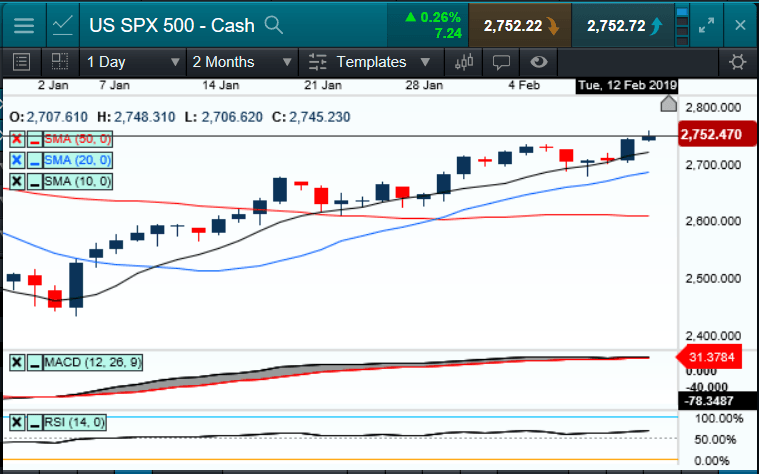Click the 28 Jan date on time axis
Screen dimensions: 759x474
(424, 85)
